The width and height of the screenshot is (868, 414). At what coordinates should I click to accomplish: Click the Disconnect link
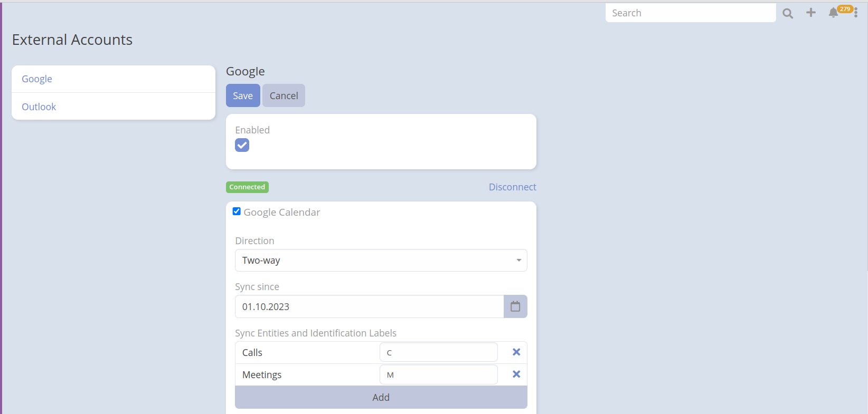(512, 187)
